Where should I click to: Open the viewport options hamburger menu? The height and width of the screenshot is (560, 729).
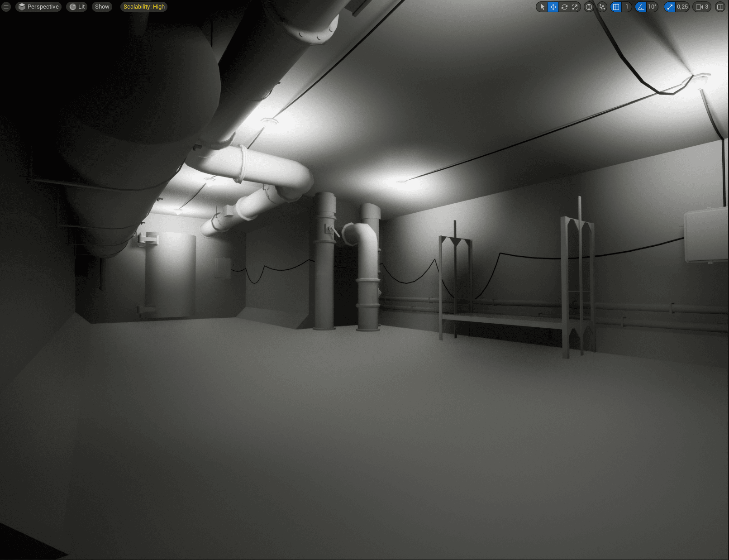[x=6, y=7]
